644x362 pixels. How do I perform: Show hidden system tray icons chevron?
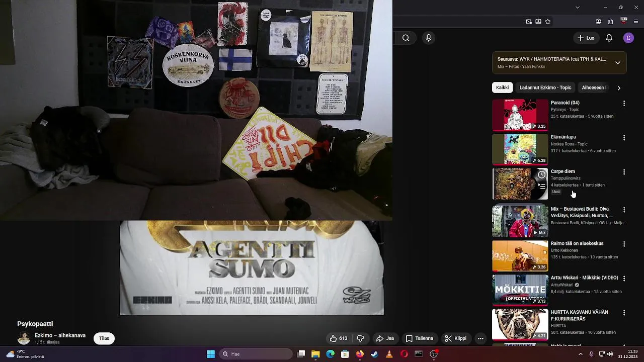[x=581, y=354]
